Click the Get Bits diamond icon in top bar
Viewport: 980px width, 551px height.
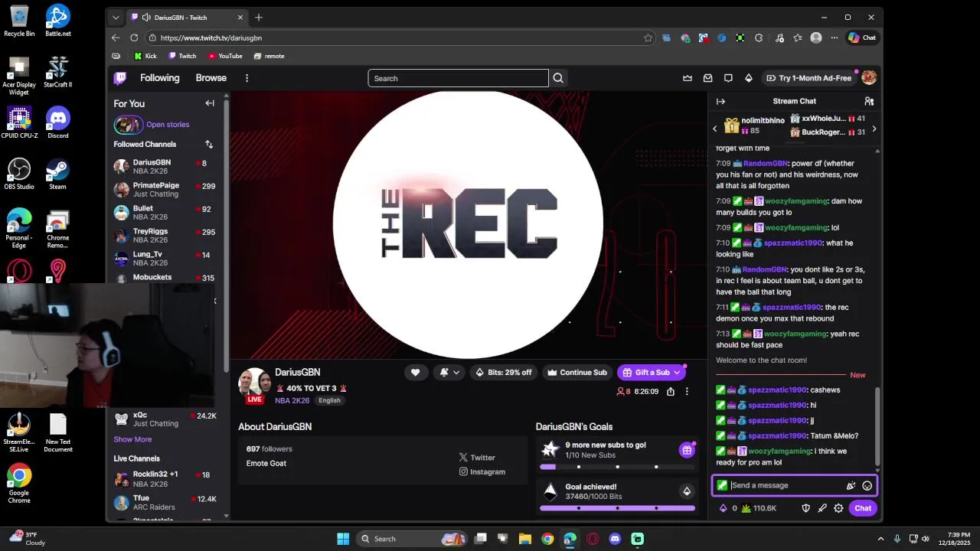pos(749,78)
